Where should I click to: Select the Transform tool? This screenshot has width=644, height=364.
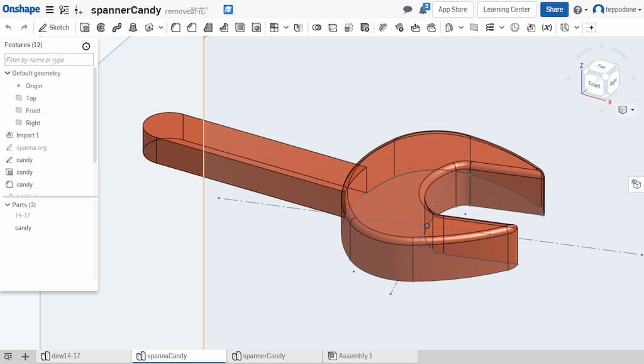(348, 28)
